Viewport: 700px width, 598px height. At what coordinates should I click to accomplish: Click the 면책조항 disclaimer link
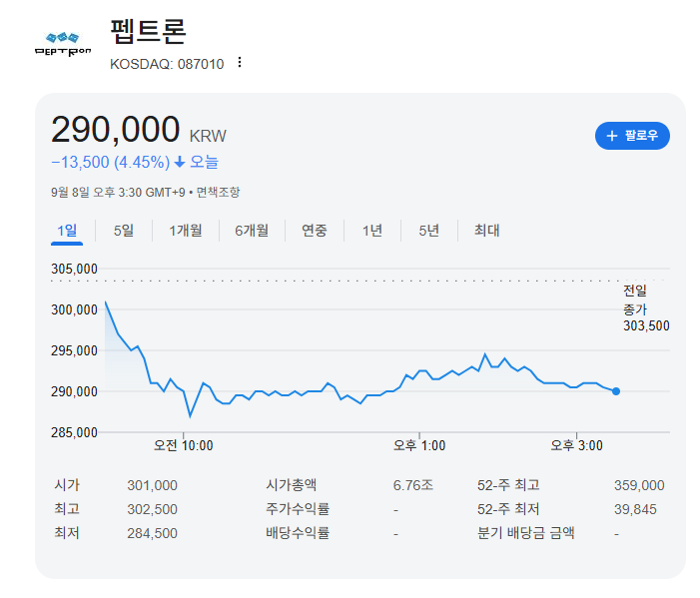coord(218,193)
